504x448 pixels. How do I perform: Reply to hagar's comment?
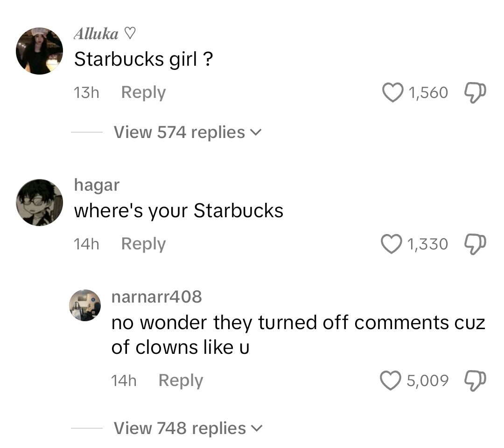(143, 243)
